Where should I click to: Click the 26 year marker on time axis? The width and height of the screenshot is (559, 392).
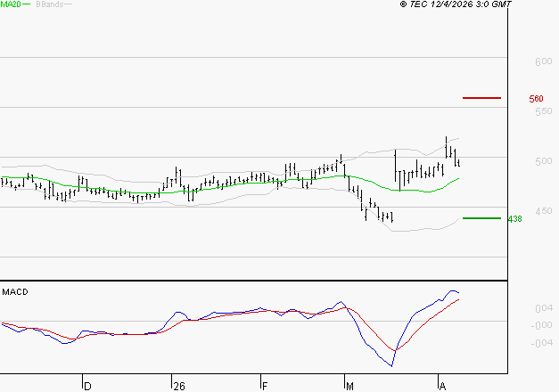tap(179, 386)
